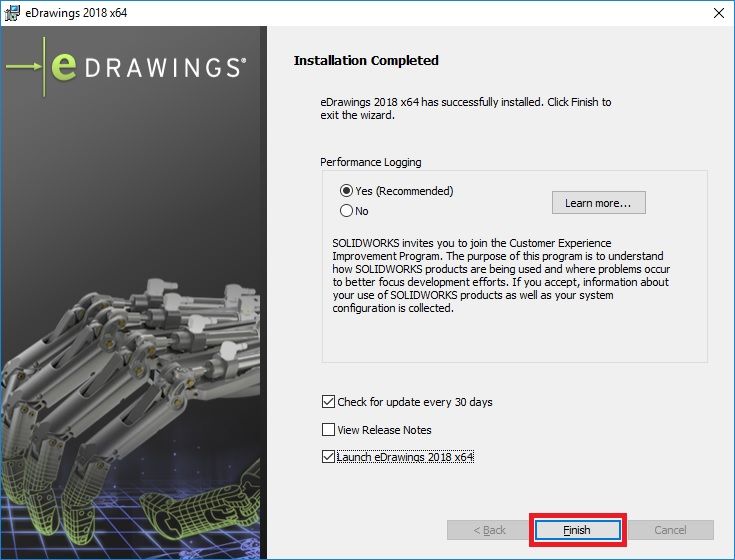Click the DRAWINGS wordmark in the banner
735x560 pixels.
pos(165,67)
